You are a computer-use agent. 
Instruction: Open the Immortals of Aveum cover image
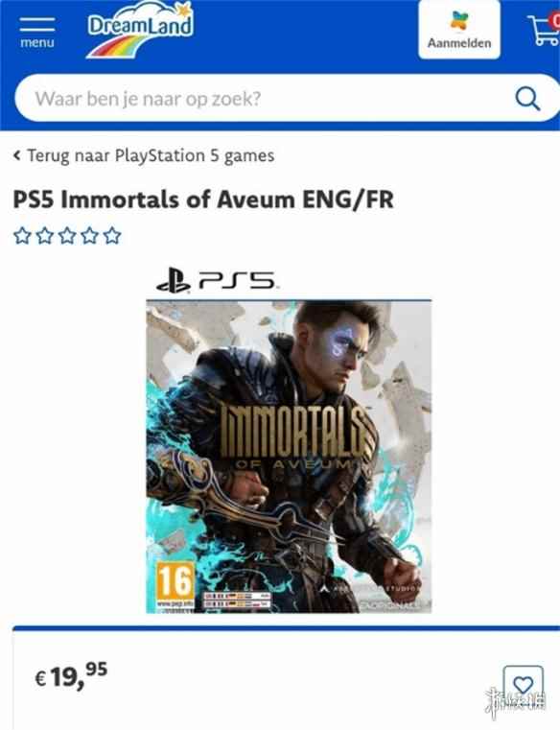(x=289, y=457)
